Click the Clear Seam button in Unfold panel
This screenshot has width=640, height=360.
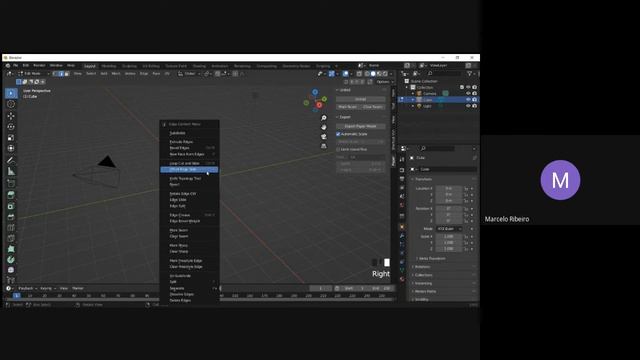tap(373, 107)
